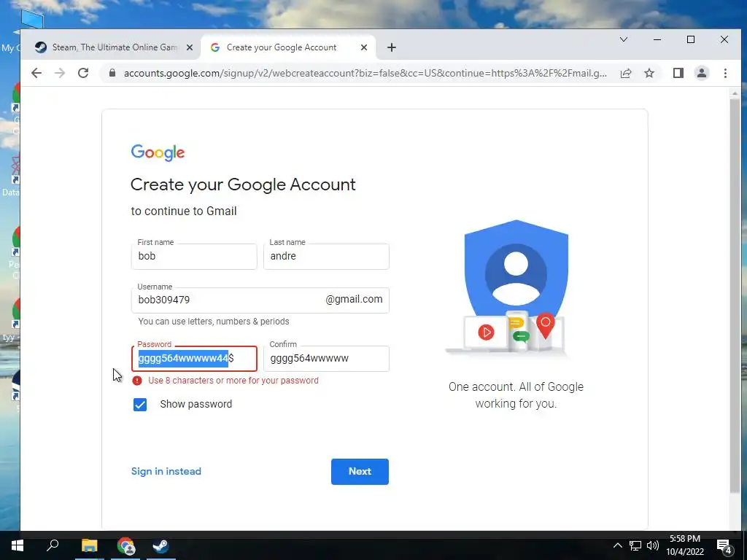Open the Windows Start menu
Image resolution: width=747 pixels, height=560 pixels.
pos(18,545)
